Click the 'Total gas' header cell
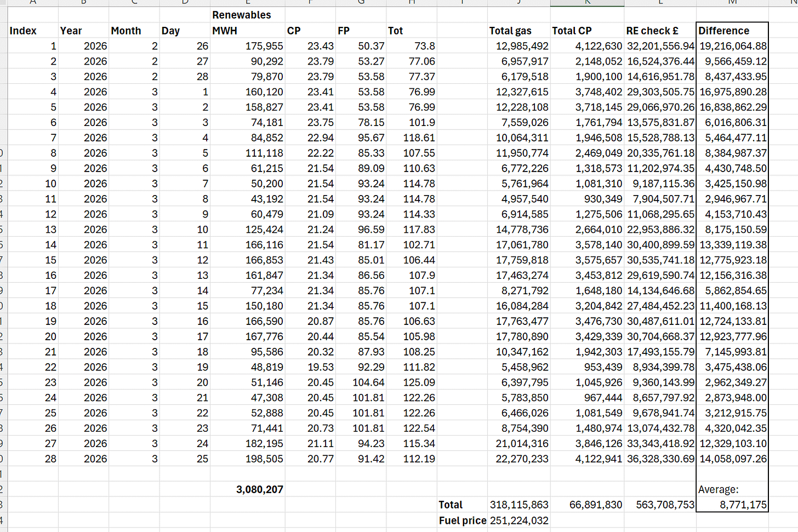Screen dimensions: 798x532 click(x=518, y=31)
